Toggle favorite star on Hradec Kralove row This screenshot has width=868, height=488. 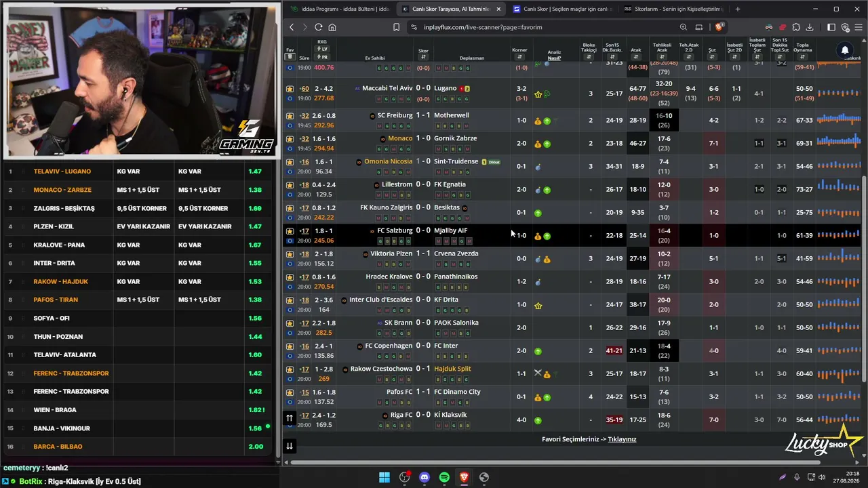pos(290,277)
